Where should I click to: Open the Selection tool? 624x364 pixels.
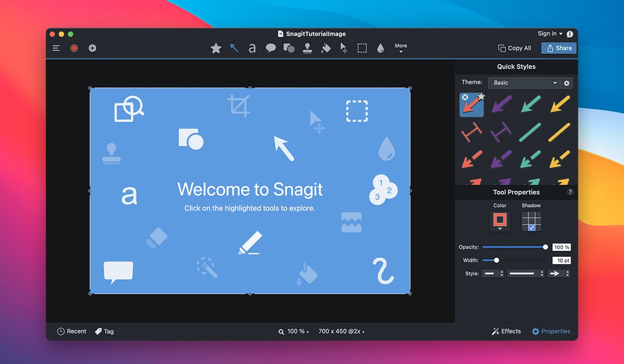pos(362,48)
